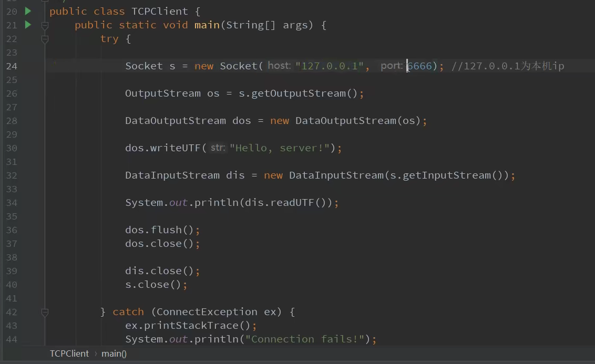
Task: Click the "Hello, server!" string literal
Action: (x=280, y=148)
